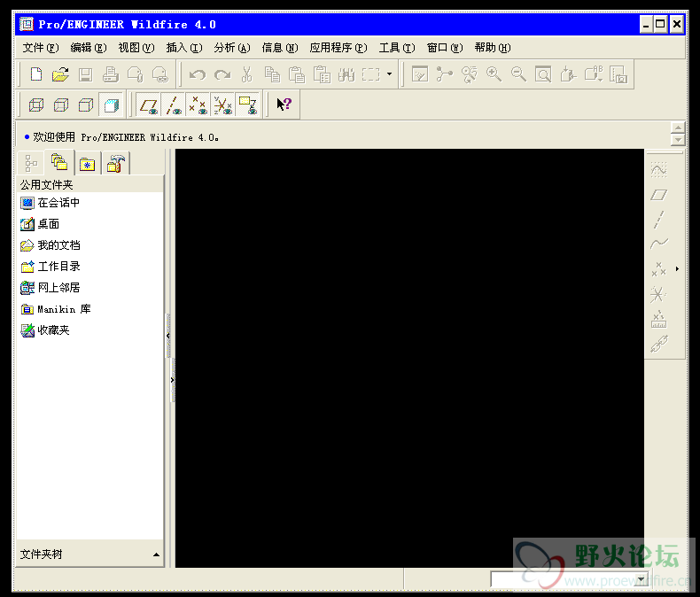Image resolution: width=700 pixels, height=597 pixels.
Task: Select Shading display style icon
Action: click(x=111, y=105)
